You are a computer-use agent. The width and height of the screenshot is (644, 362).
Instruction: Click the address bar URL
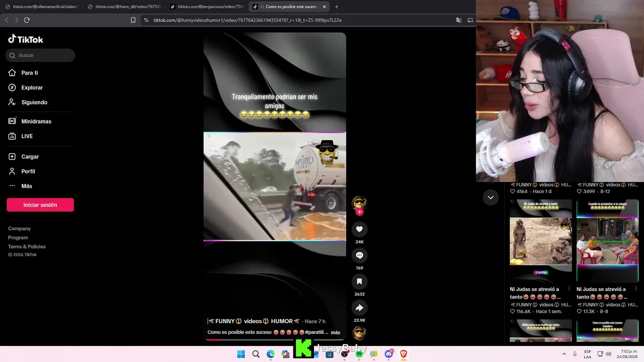[248, 20]
